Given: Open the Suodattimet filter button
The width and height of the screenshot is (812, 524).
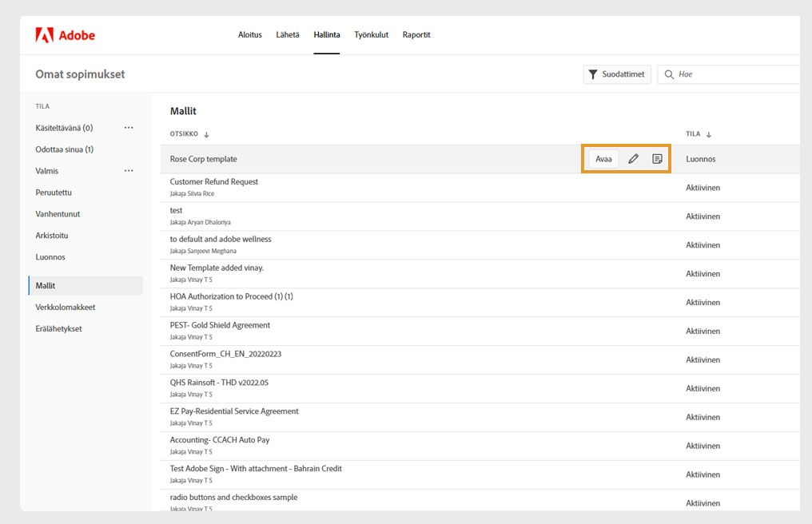Looking at the screenshot, I should pyautogui.click(x=616, y=74).
